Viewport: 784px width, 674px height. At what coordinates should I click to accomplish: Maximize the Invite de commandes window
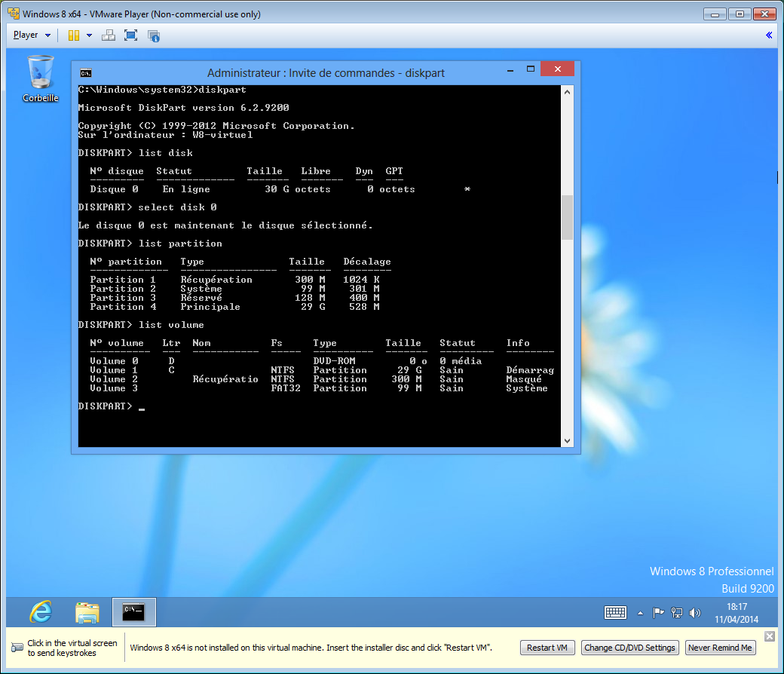pyautogui.click(x=531, y=69)
